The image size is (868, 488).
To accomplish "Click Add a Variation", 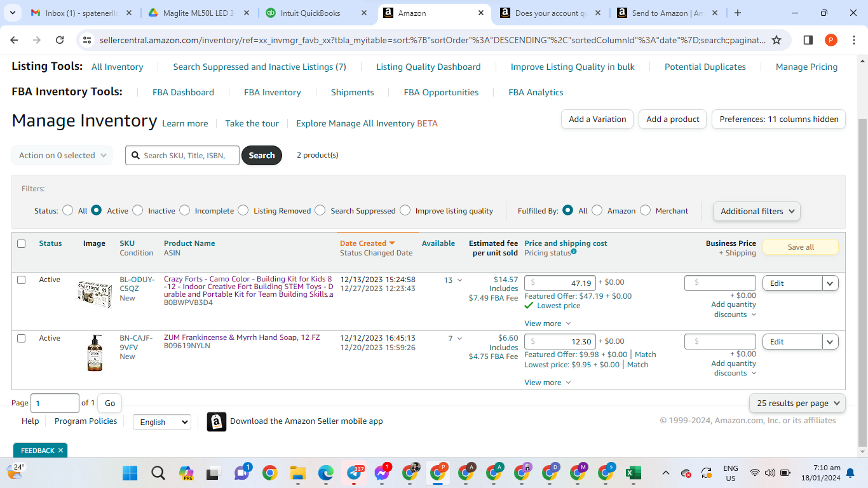I will 597,119.
